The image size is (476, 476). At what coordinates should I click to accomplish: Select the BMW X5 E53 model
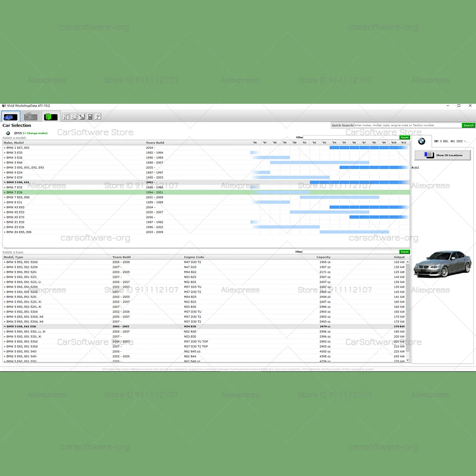pos(206,212)
